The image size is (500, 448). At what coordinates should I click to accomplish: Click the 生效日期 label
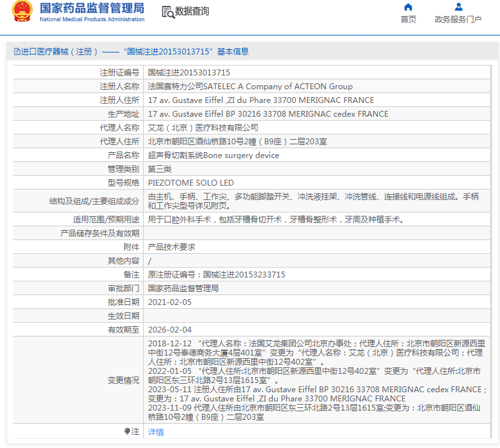click(123, 316)
